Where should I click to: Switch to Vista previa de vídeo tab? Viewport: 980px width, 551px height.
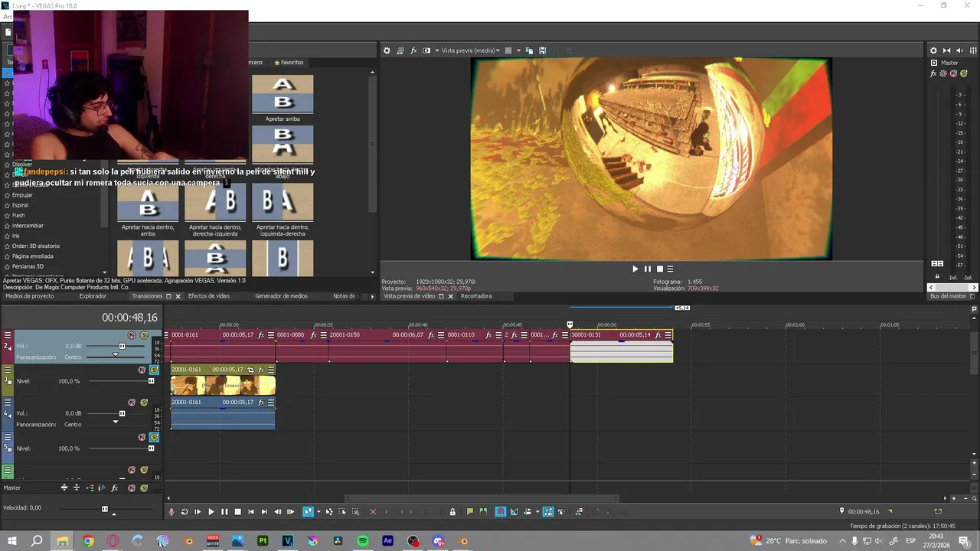point(409,296)
